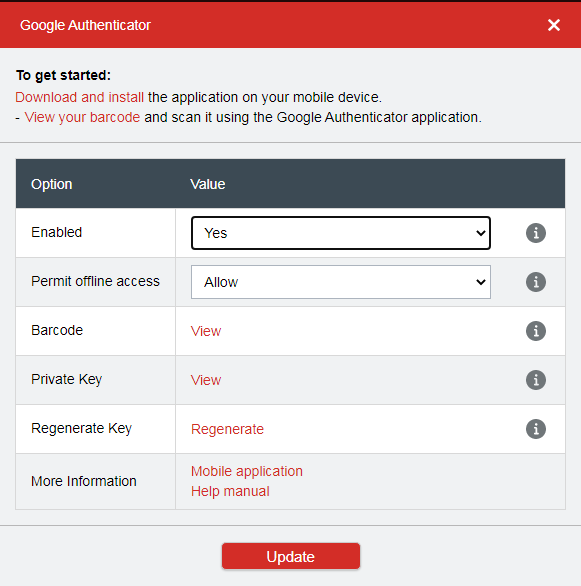Image resolution: width=581 pixels, height=586 pixels.
Task: Click info icon beside Permit offline access
Action: (x=536, y=282)
